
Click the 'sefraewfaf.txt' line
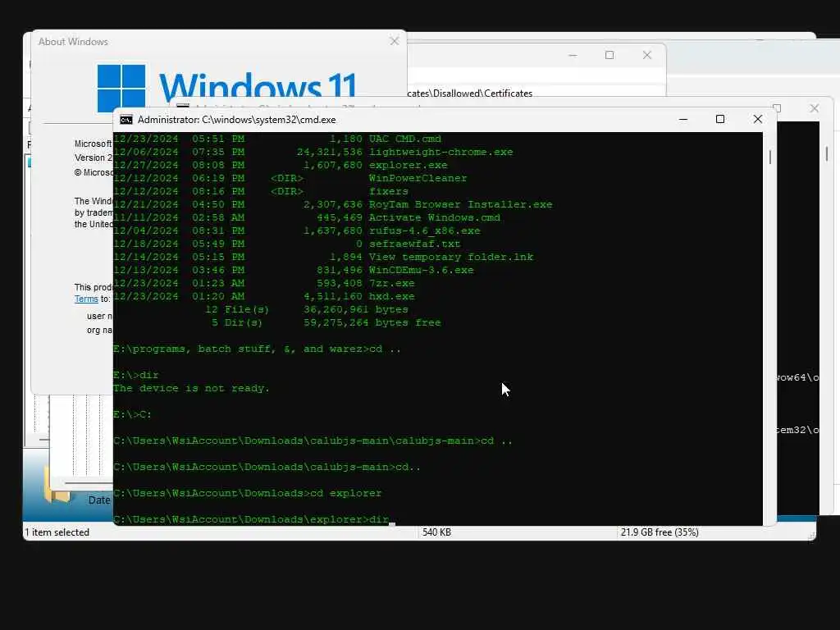(287, 244)
